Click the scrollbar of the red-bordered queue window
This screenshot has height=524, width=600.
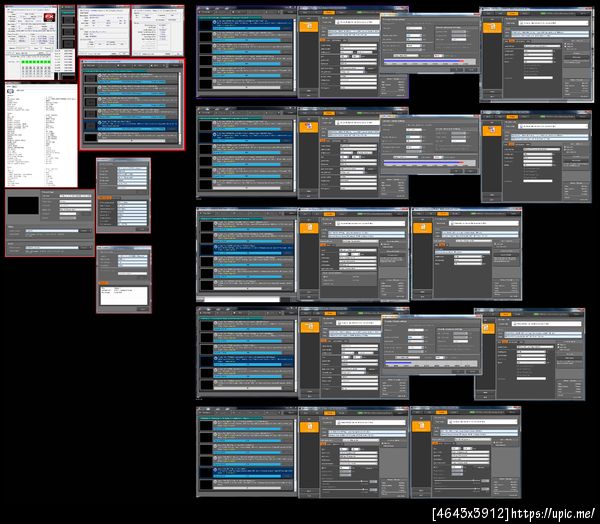pyautogui.click(x=180, y=107)
